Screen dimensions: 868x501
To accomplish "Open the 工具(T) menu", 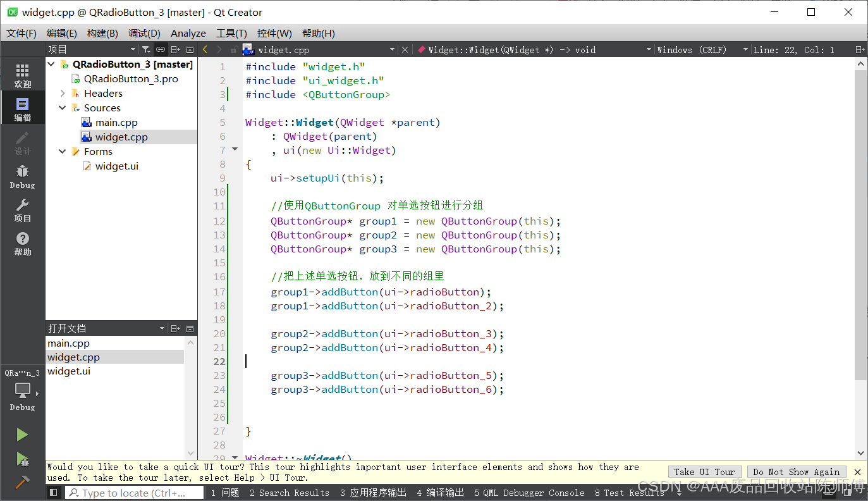I will (x=231, y=33).
